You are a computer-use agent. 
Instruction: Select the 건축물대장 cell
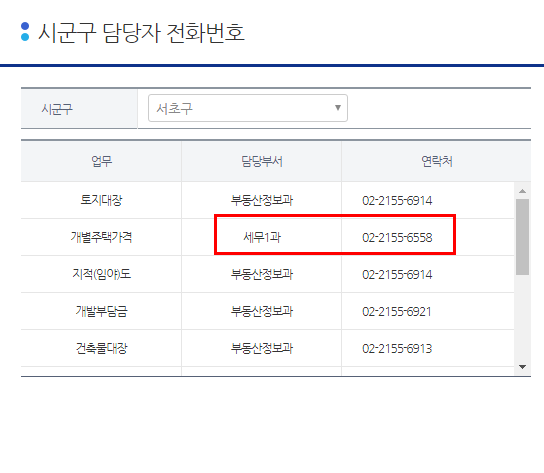(x=101, y=348)
